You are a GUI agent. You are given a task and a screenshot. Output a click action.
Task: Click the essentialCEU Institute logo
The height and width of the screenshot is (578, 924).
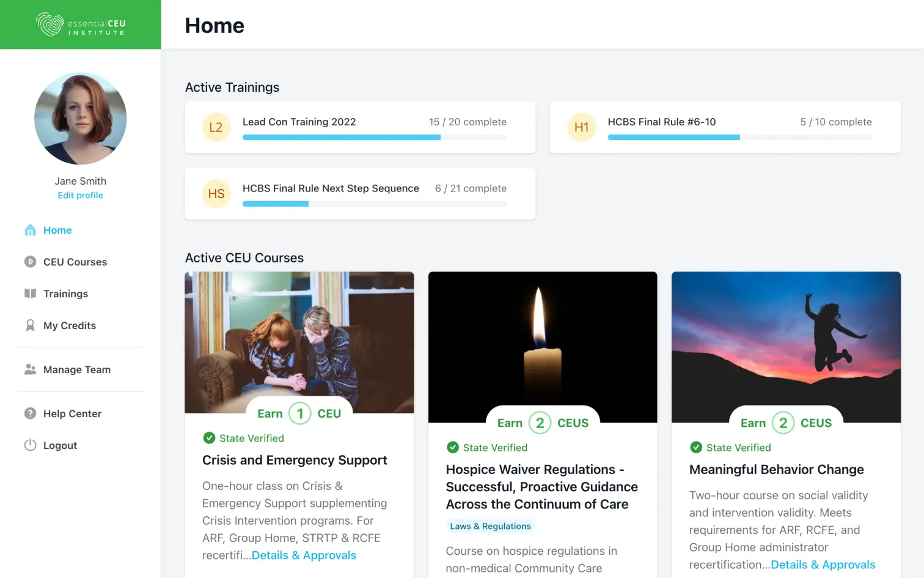pos(81,24)
